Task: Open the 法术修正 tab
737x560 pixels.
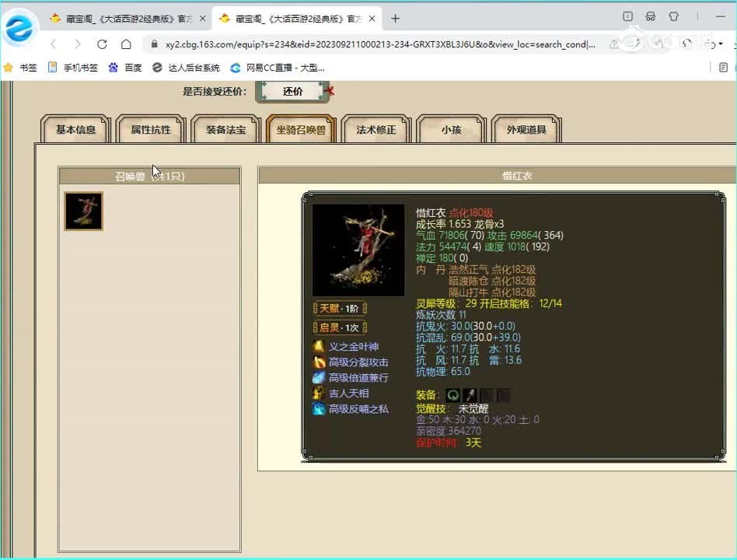Action: click(376, 129)
